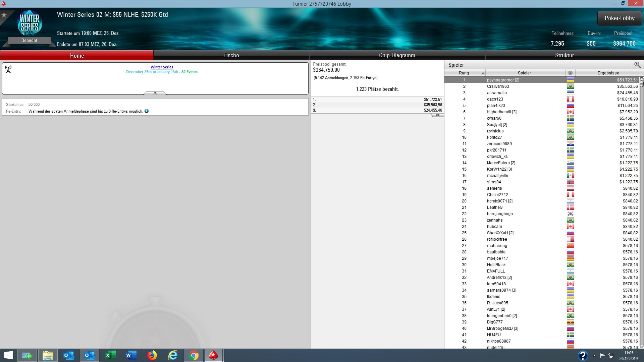Click the help question mark tray icon

click(583, 355)
